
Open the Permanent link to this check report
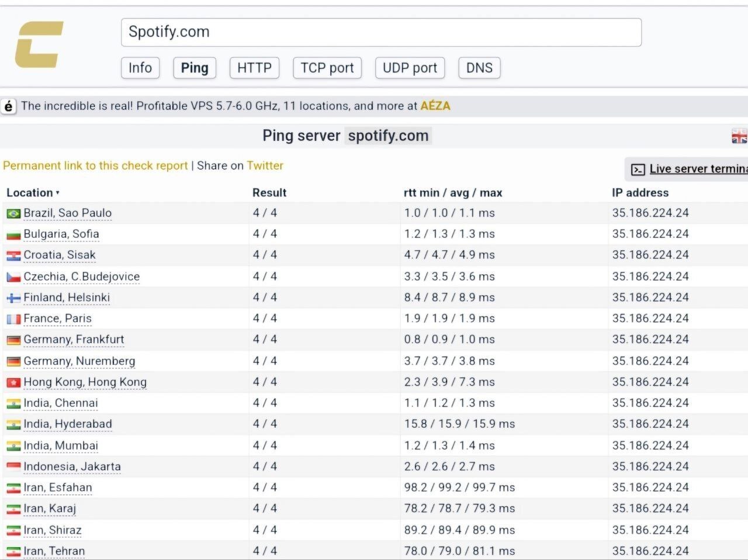(95, 165)
